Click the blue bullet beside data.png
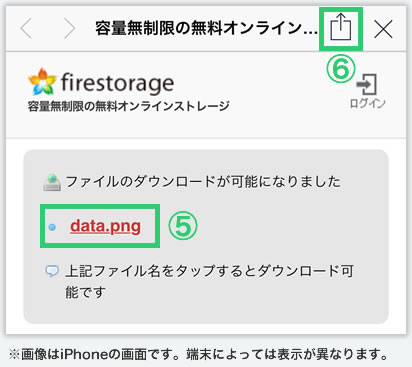Screen dimensions: 412x367 52,227
